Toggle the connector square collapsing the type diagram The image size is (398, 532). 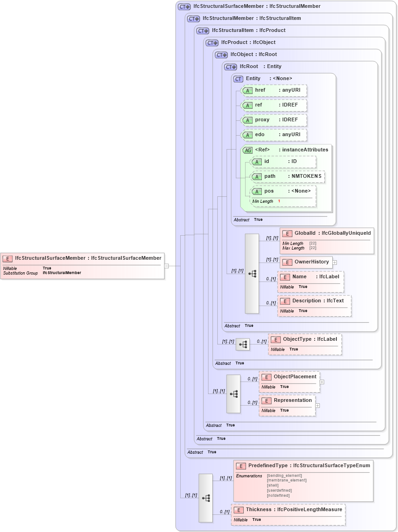pyautogui.click(x=167, y=265)
